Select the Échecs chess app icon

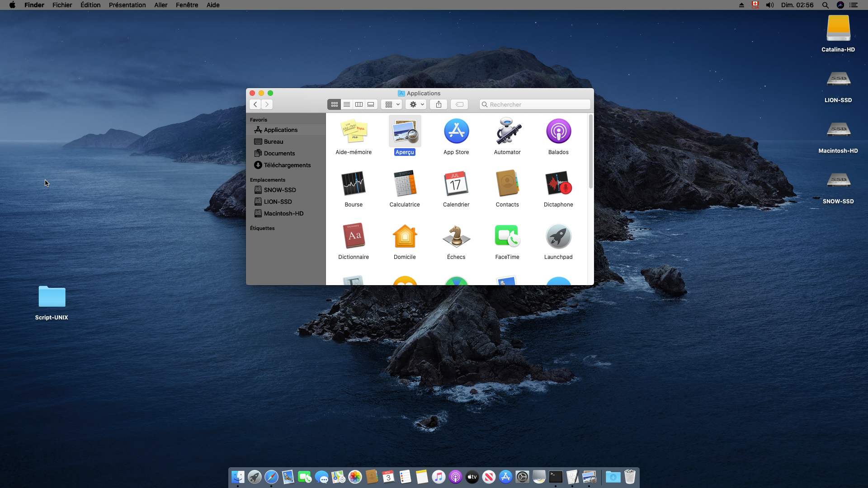pyautogui.click(x=456, y=236)
